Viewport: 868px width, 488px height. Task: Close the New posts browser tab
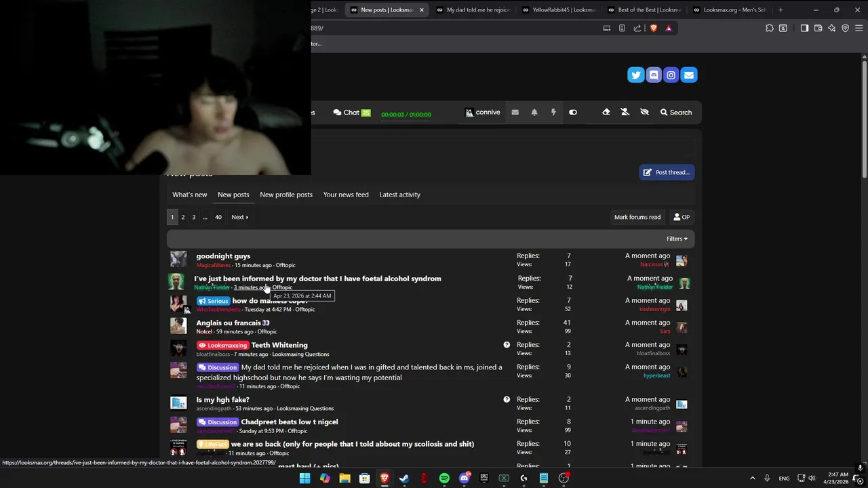tap(422, 10)
